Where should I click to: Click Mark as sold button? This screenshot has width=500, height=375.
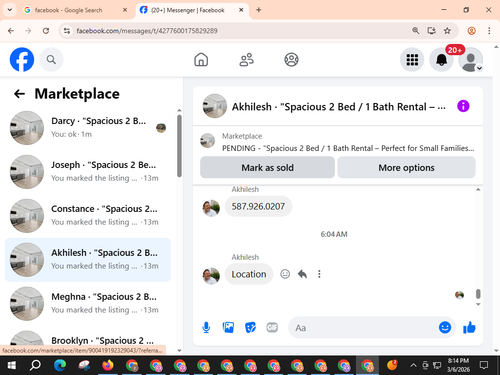(267, 167)
